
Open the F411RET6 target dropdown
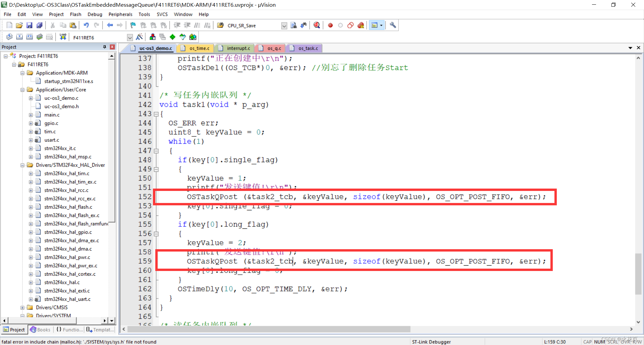coord(130,37)
